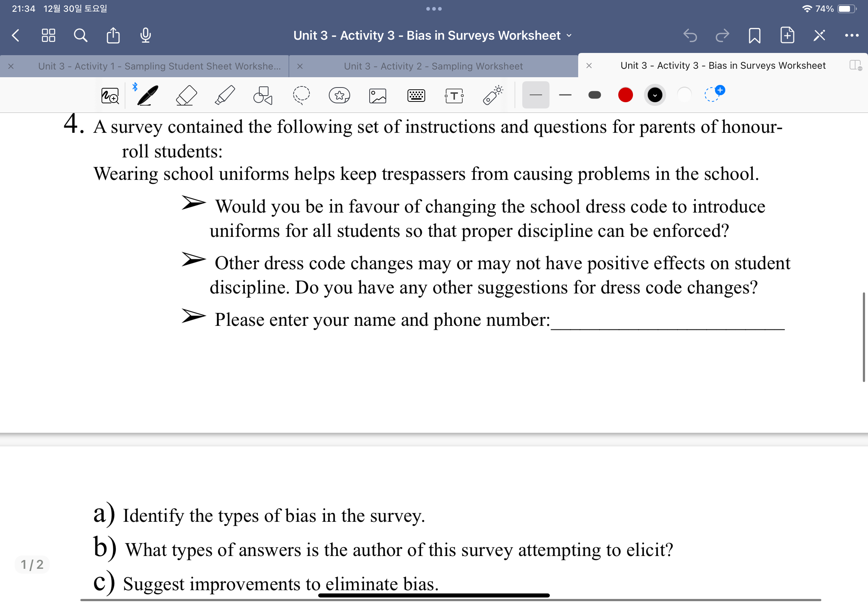Open color options via the black swatch chevron
The height and width of the screenshot is (603, 868).
click(x=655, y=95)
